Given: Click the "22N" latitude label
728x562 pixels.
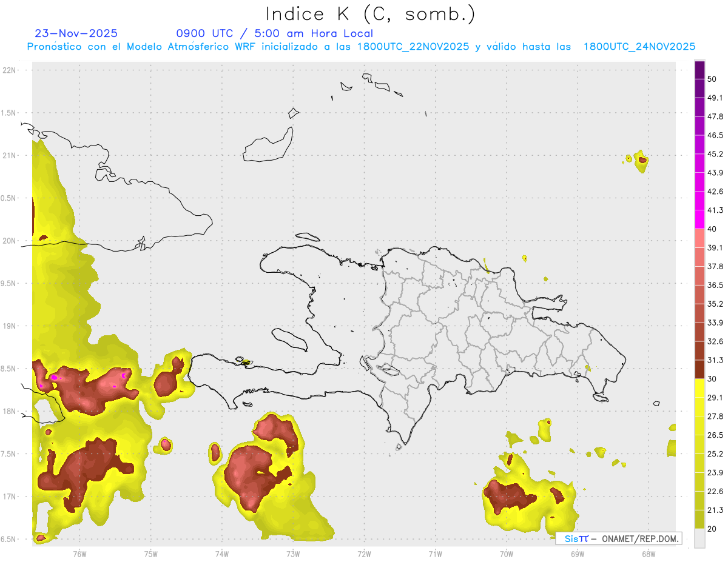Looking at the screenshot, I should [9, 70].
